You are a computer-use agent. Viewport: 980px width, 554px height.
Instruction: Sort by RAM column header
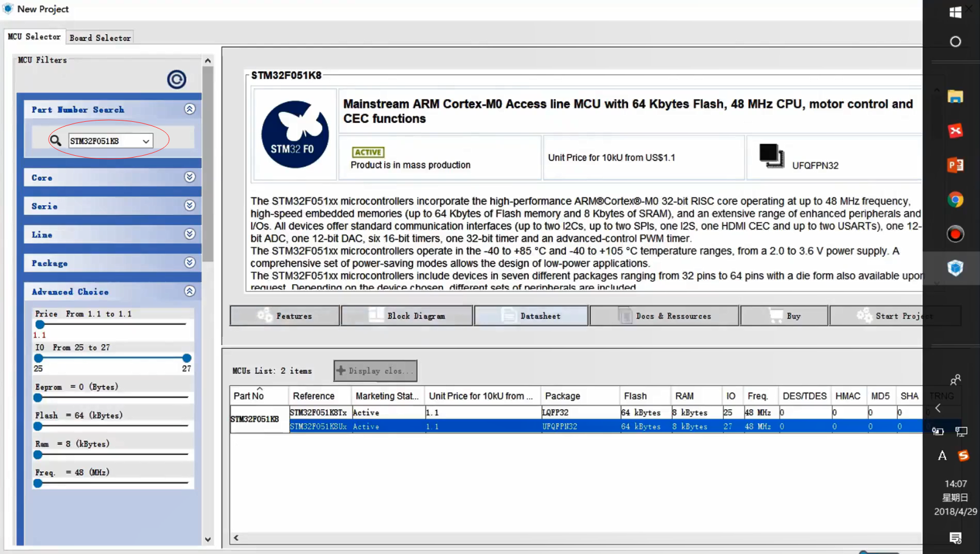click(x=696, y=396)
